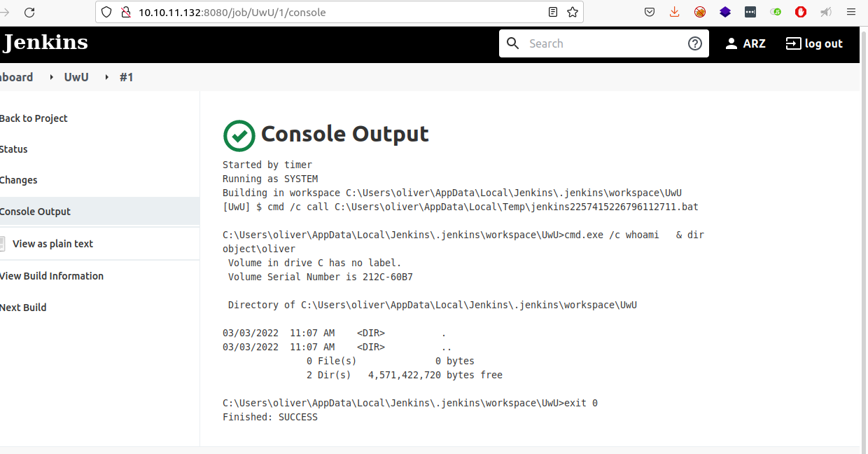The height and width of the screenshot is (454, 868).
Task: Open Changes in the sidebar
Action: [19, 180]
